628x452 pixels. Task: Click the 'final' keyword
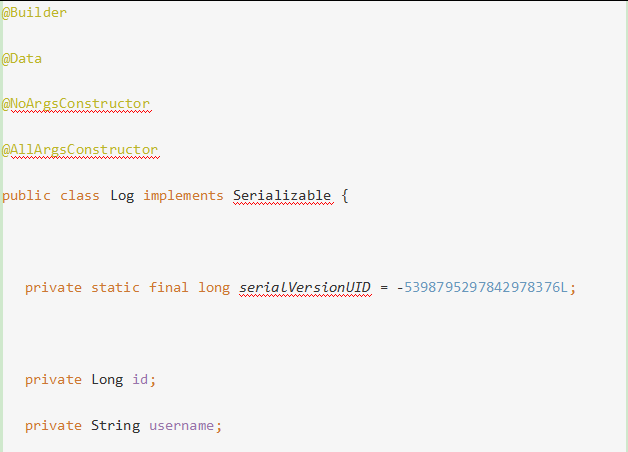tap(169, 288)
